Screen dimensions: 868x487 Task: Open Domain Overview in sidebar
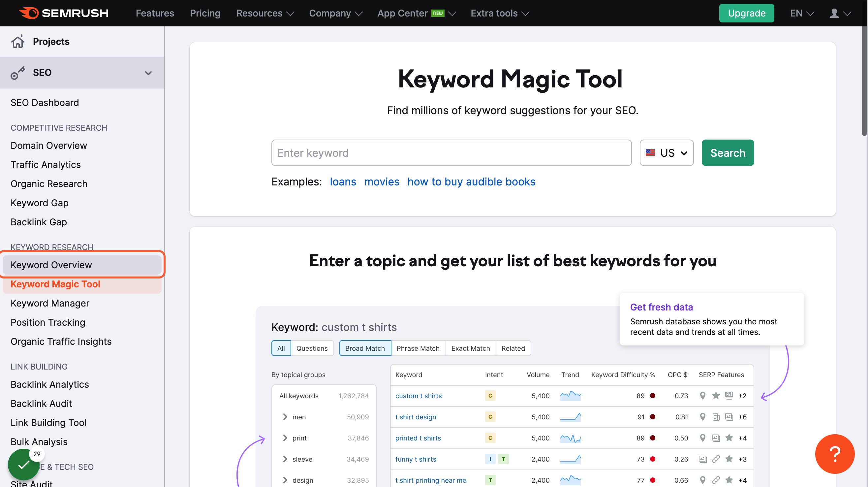pos(49,145)
